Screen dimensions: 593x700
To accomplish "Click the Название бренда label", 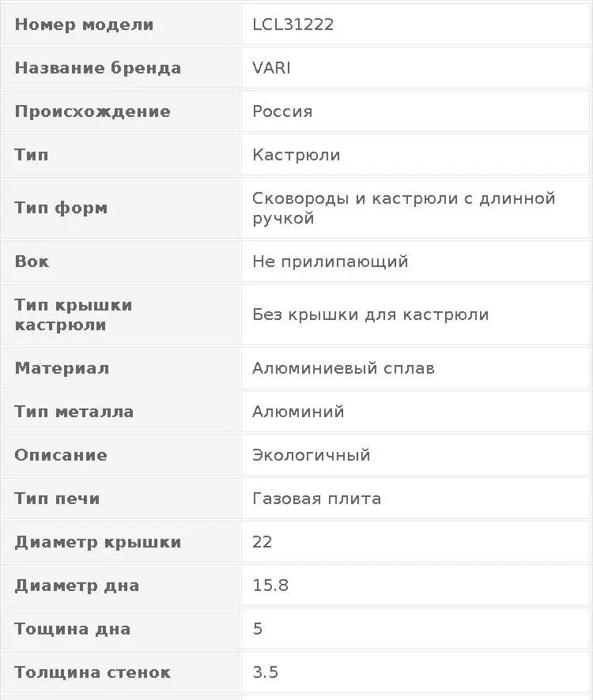I will coord(97,68).
